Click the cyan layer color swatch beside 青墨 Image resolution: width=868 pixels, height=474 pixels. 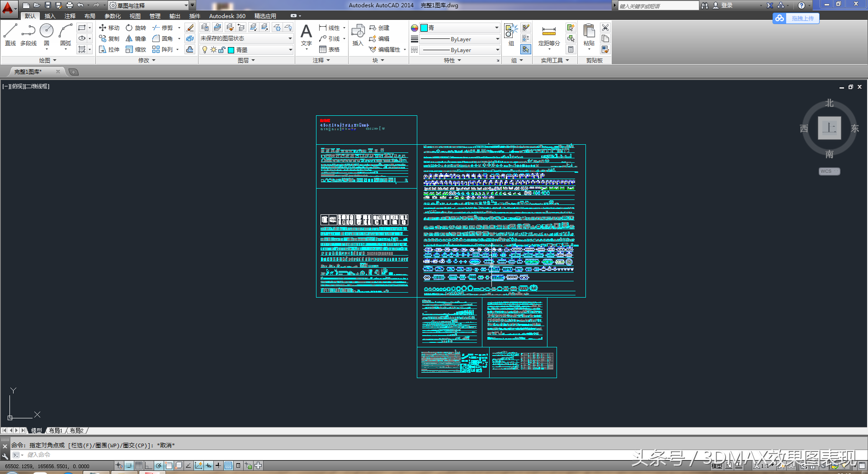(x=231, y=50)
